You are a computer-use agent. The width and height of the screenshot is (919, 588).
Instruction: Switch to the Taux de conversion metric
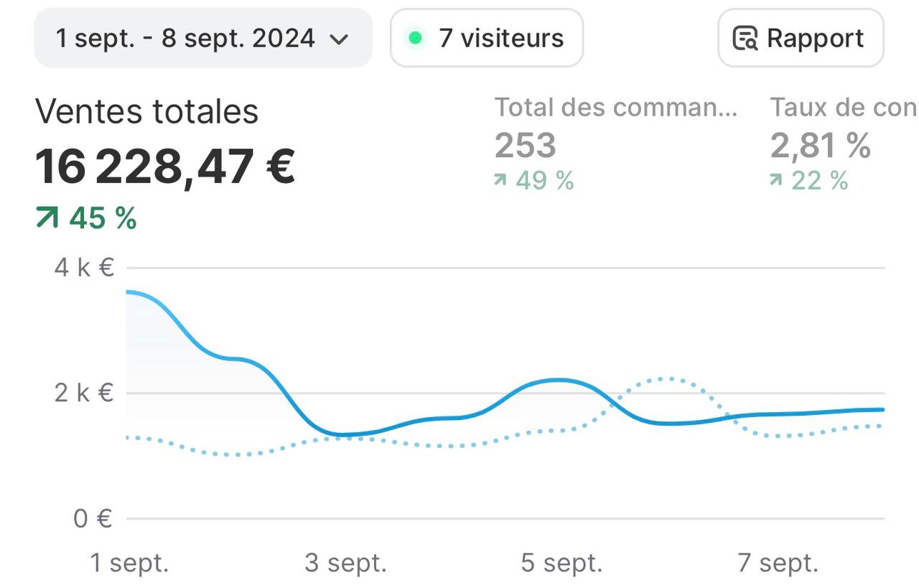coord(844,108)
